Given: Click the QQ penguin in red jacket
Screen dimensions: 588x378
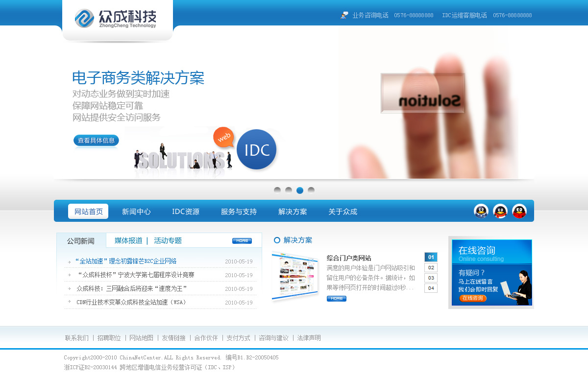Looking at the screenshot, I should [x=519, y=211].
